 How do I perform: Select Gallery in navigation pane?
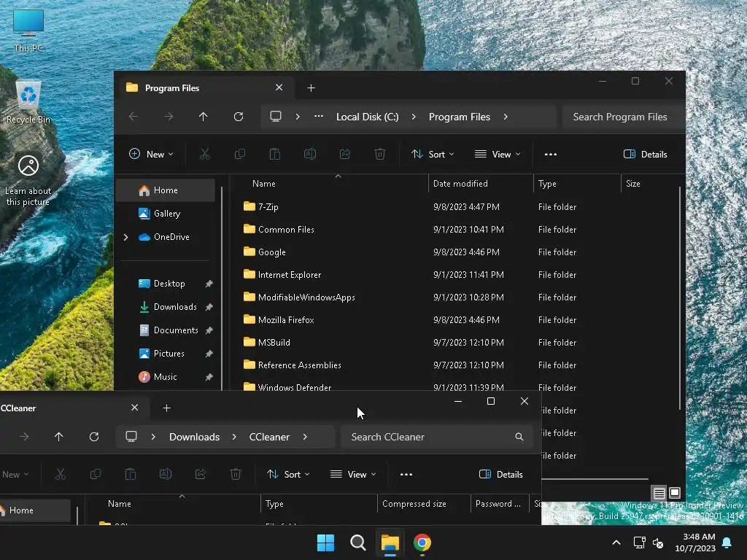pos(166,214)
